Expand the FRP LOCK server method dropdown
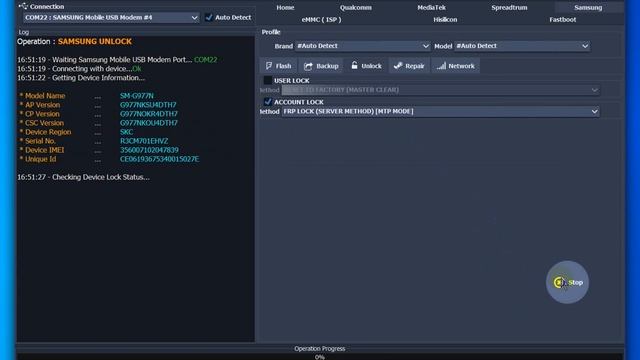Screen dimensions: 640x360 pyautogui.click(x=440, y=111)
